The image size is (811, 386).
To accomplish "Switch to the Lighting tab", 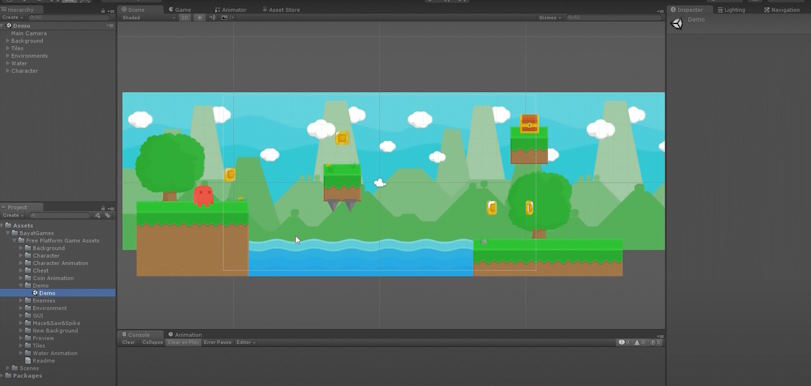I will click(x=732, y=10).
